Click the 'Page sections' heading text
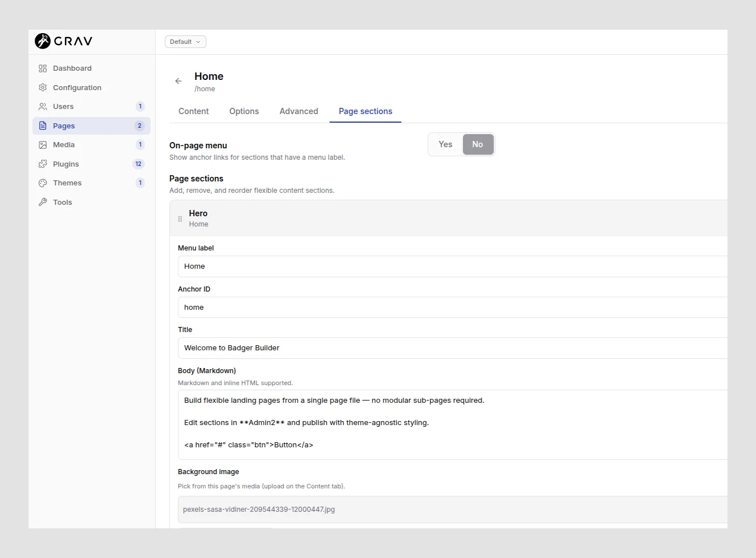 click(196, 179)
